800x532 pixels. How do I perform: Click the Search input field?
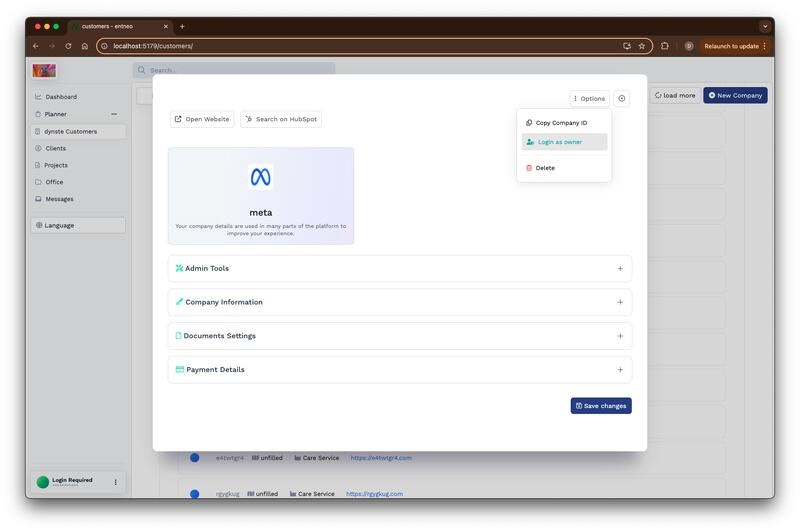pyautogui.click(x=234, y=70)
